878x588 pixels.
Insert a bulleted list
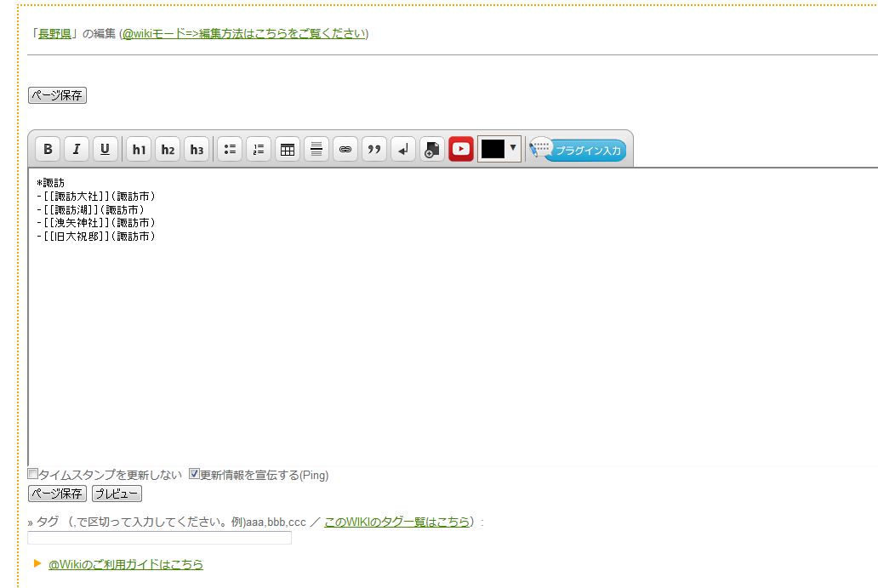(230, 150)
